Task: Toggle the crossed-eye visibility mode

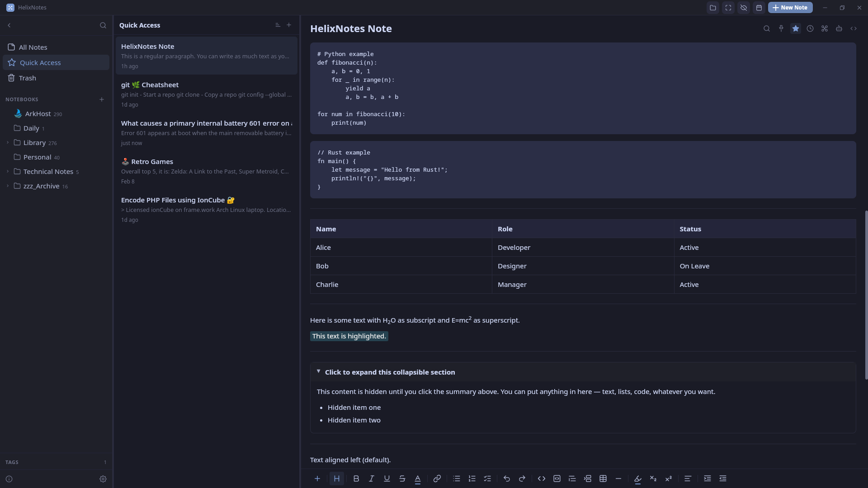Action: [744, 8]
